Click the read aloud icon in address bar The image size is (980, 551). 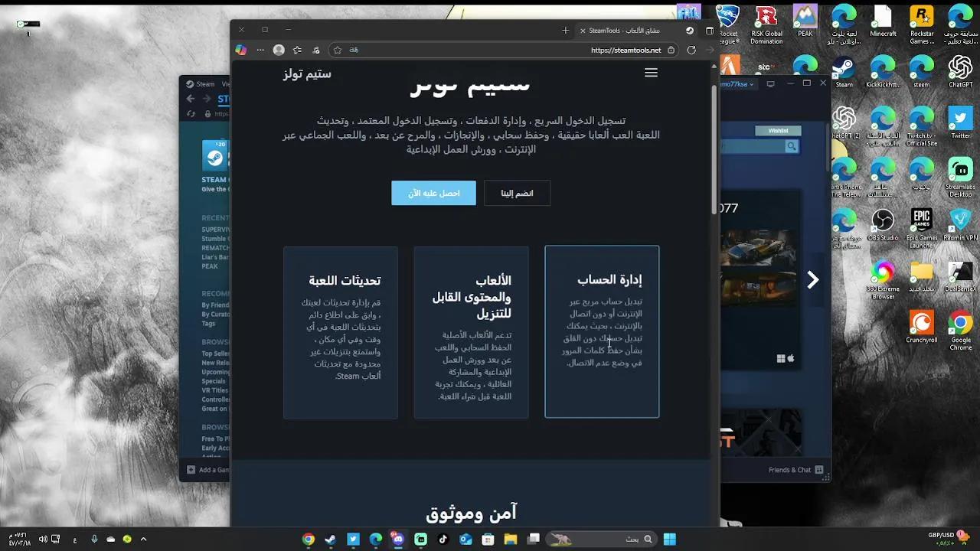tap(354, 50)
